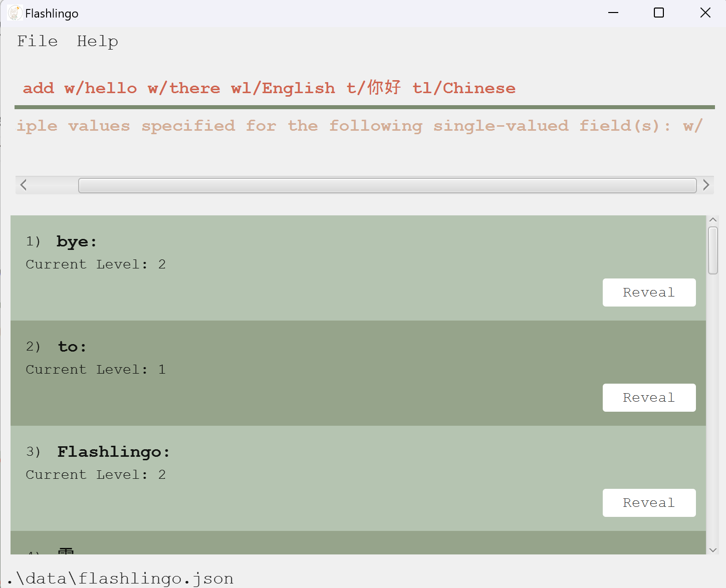
Task: Click the vertical scrollbar thumb of flashcard list
Action: pyautogui.click(x=713, y=250)
